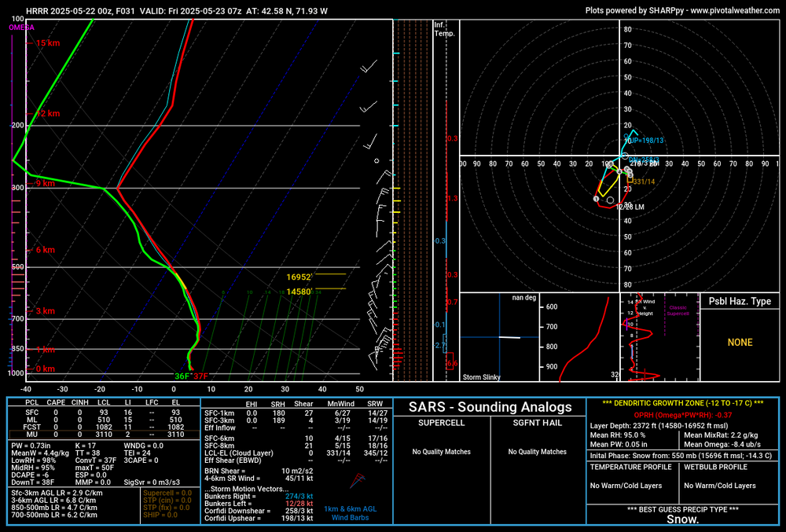Click the LowRH = 98% value
Screen dimensions: 786x532
pyautogui.click(x=33, y=460)
